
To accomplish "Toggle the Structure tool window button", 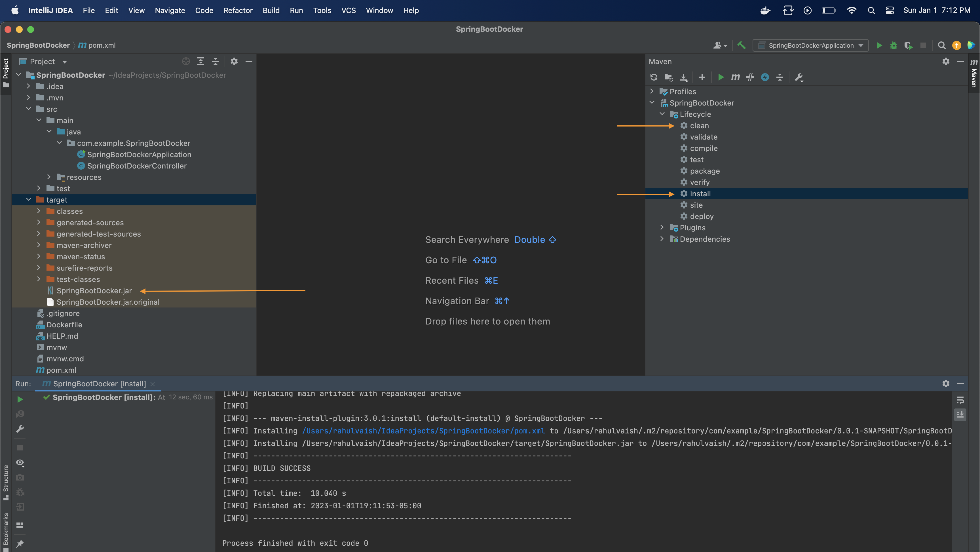I will (x=6, y=483).
